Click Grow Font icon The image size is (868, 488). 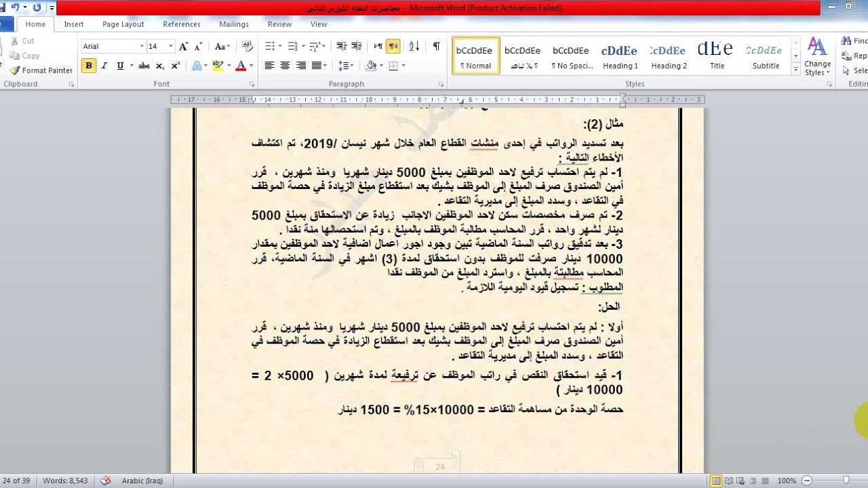184,46
